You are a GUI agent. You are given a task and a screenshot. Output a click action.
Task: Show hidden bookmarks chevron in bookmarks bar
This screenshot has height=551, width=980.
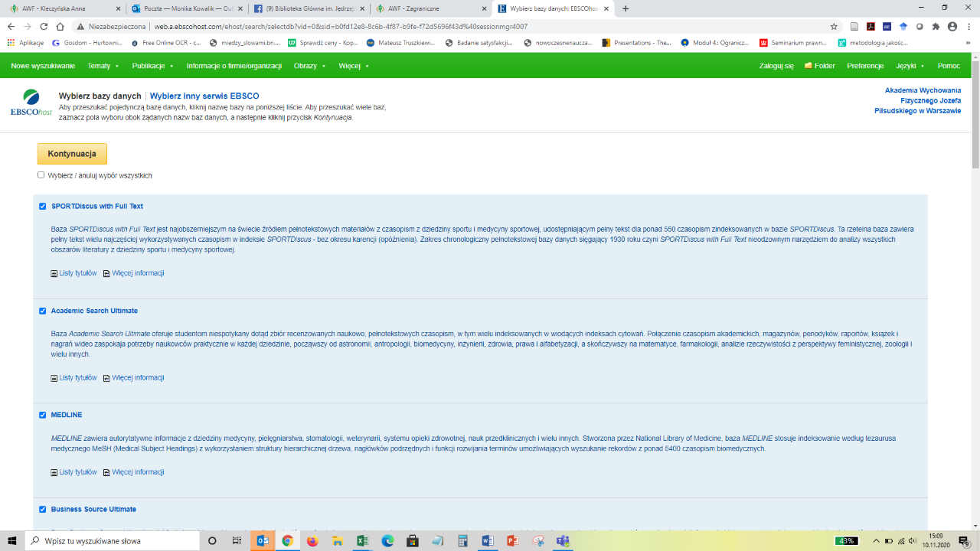966,43
